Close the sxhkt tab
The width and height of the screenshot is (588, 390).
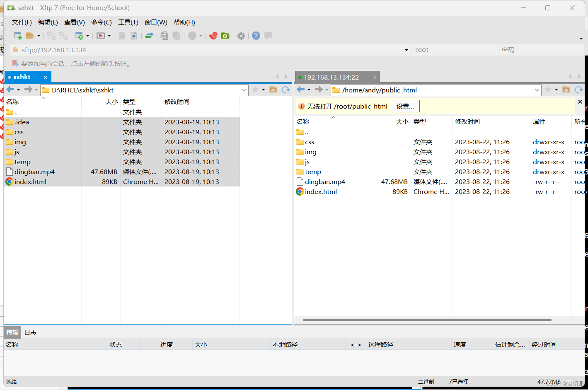tap(46, 78)
